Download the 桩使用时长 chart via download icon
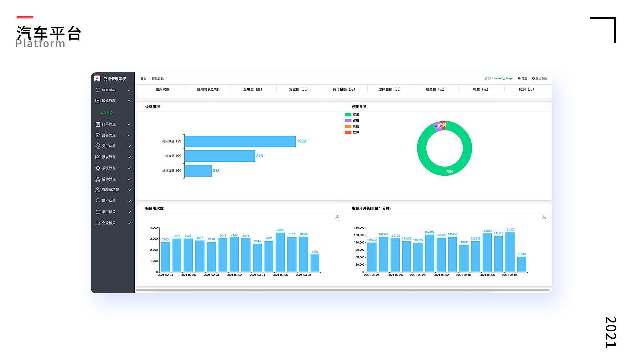633x364 pixels. [544, 217]
